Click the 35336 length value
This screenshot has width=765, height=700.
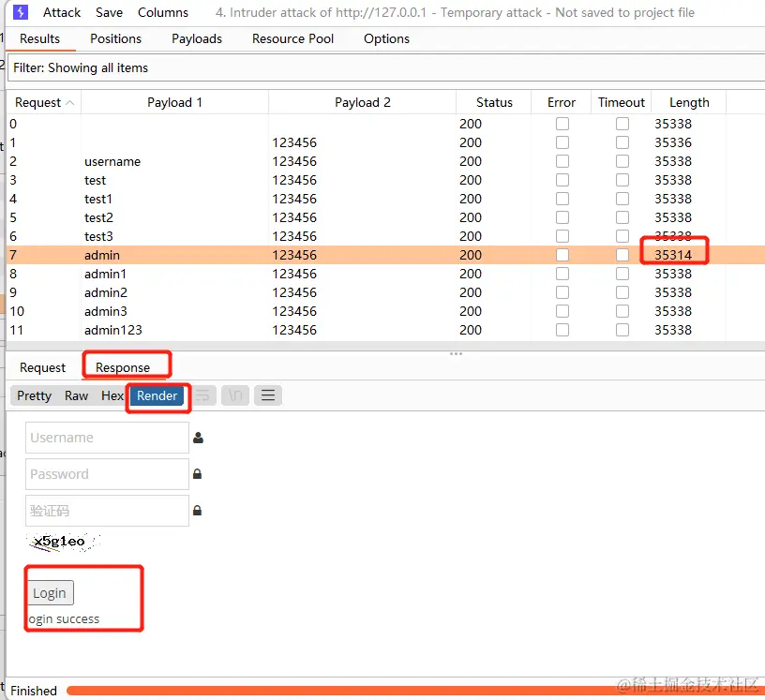pyautogui.click(x=673, y=142)
